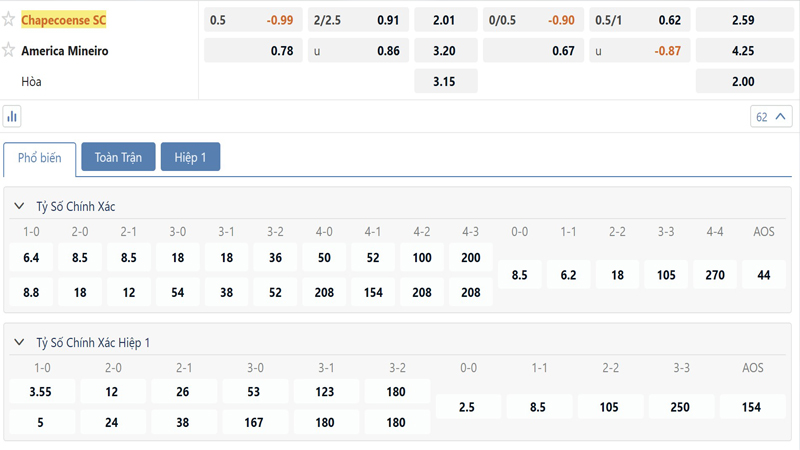The image size is (800, 450).
Task: Choose first-half 1-0 odds 3.55
Action: click(39, 391)
